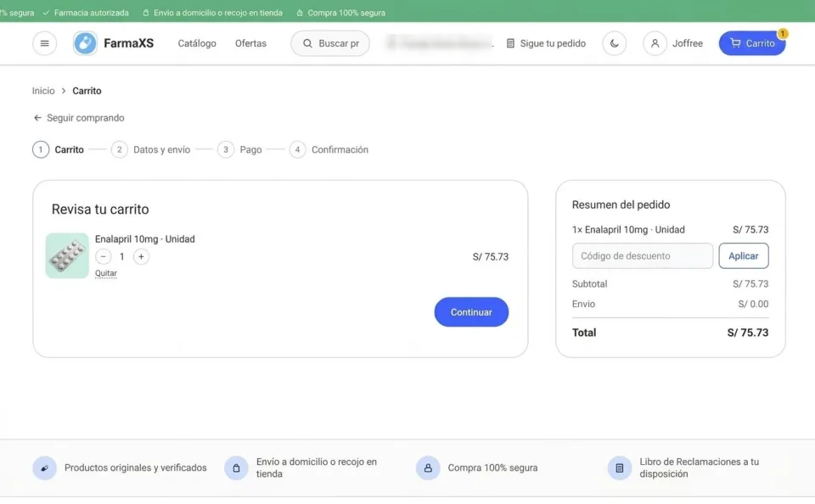
Task: Click the Productos originales y verificados icon
Action: (45, 468)
